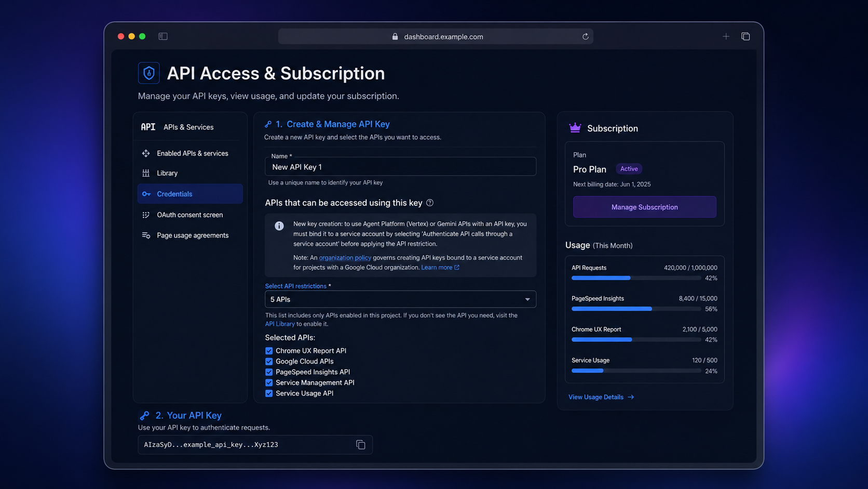Viewport: 868px width, 489px height.
Task: Click the OAuth consent screen icon
Action: pyautogui.click(x=146, y=215)
